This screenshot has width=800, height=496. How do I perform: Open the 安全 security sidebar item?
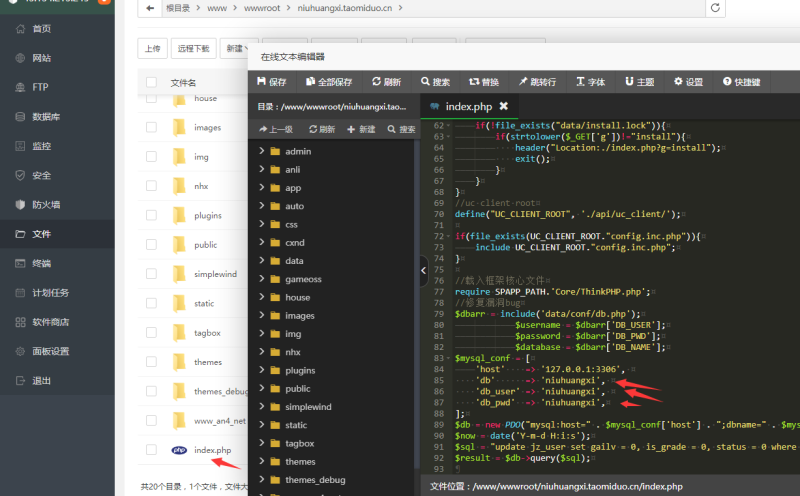[57, 175]
